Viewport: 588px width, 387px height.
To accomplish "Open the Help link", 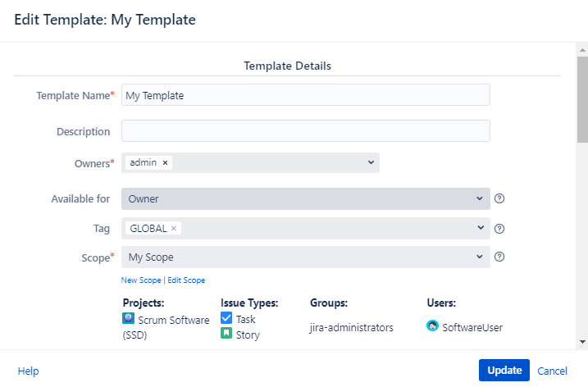I will [28, 371].
